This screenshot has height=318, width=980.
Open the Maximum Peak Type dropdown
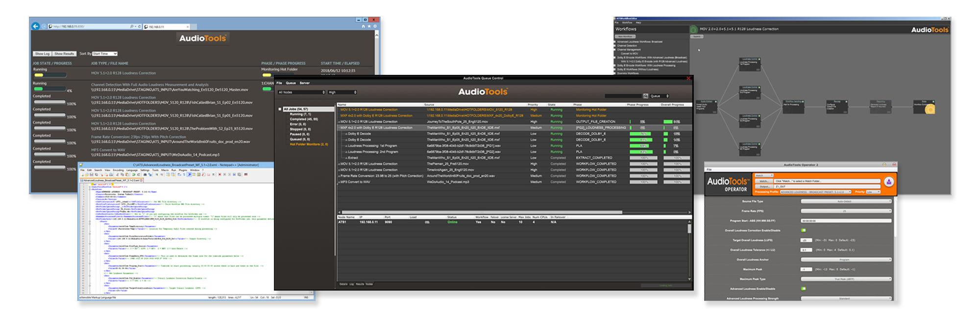tap(846, 279)
